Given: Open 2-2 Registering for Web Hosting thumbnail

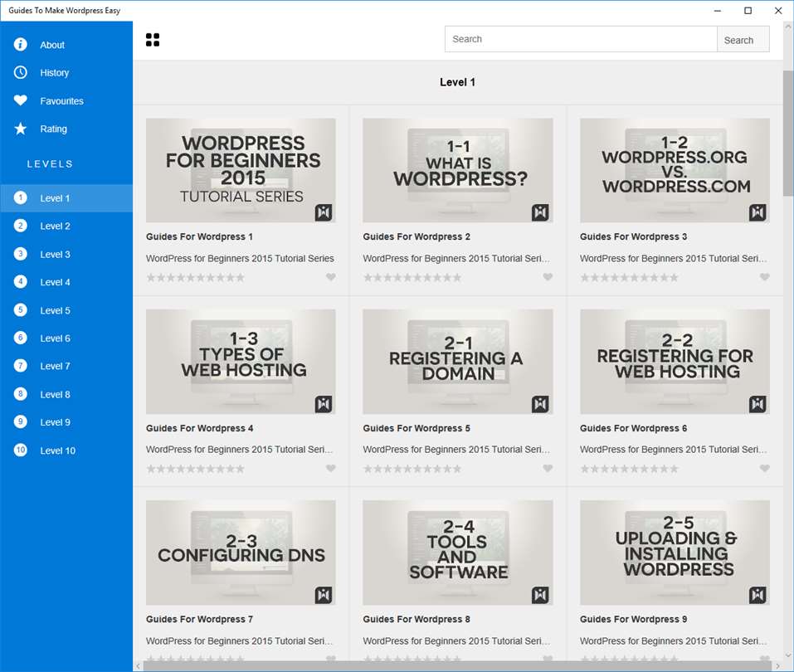Looking at the screenshot, I should tap(675, 362).
